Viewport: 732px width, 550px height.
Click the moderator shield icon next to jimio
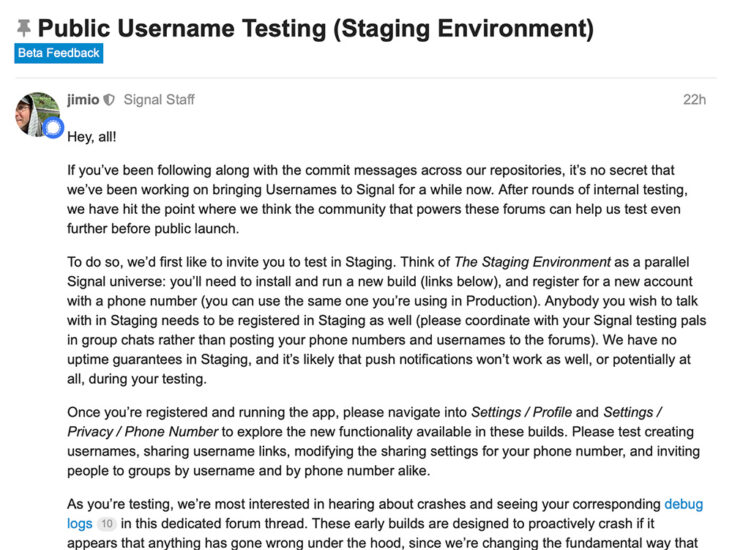[109, 100]
